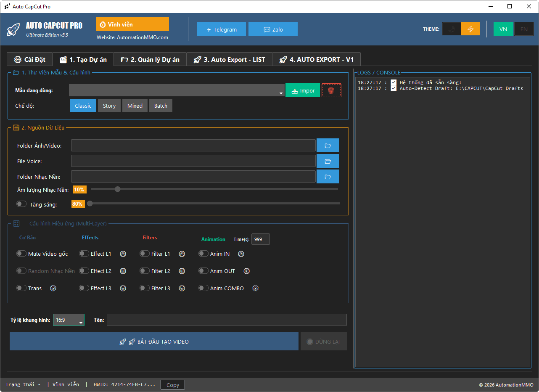
Task: Copy the HWID with Copy button
Action: [173, 385]
